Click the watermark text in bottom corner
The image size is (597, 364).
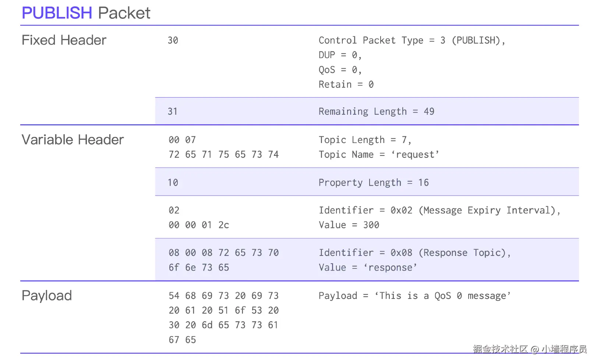pyautogui.click(x=529, y=349)
